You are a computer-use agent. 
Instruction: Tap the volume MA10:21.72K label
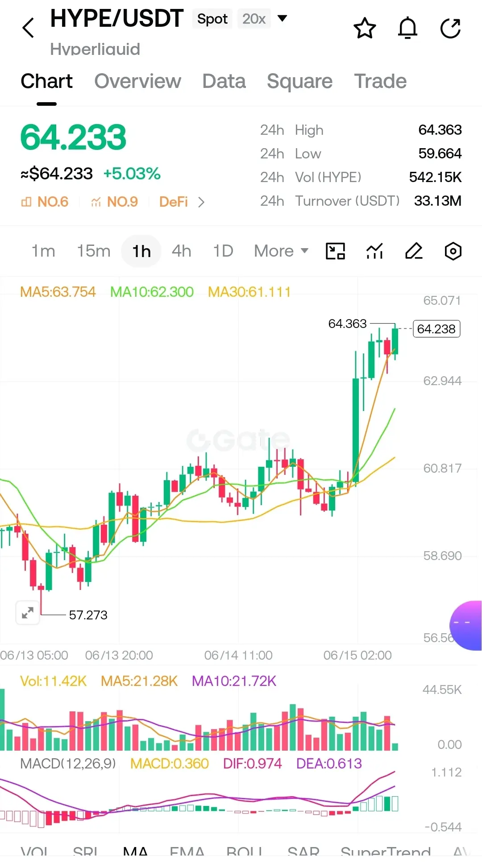coord(234,681)
